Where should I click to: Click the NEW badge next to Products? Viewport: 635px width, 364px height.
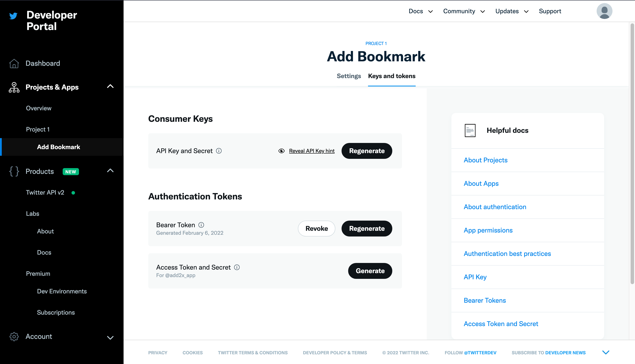(71, 172)
